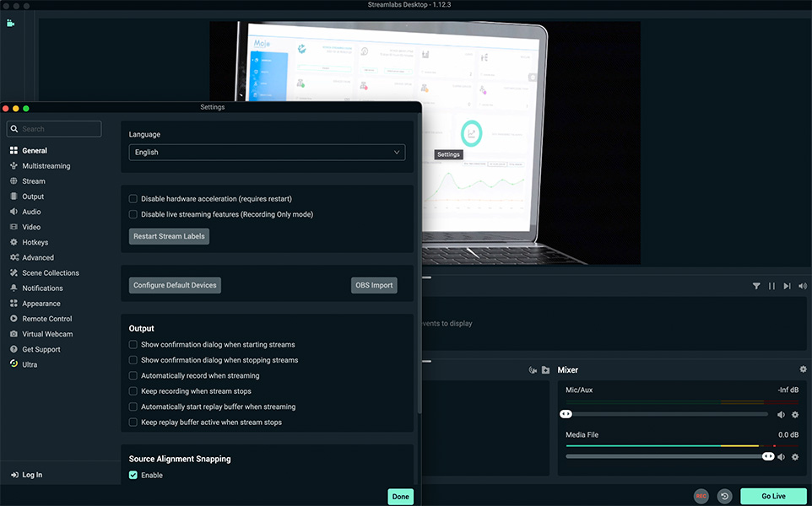Skip the current alert
Viewport: 812px width, 506px height.
coord(786,286)
